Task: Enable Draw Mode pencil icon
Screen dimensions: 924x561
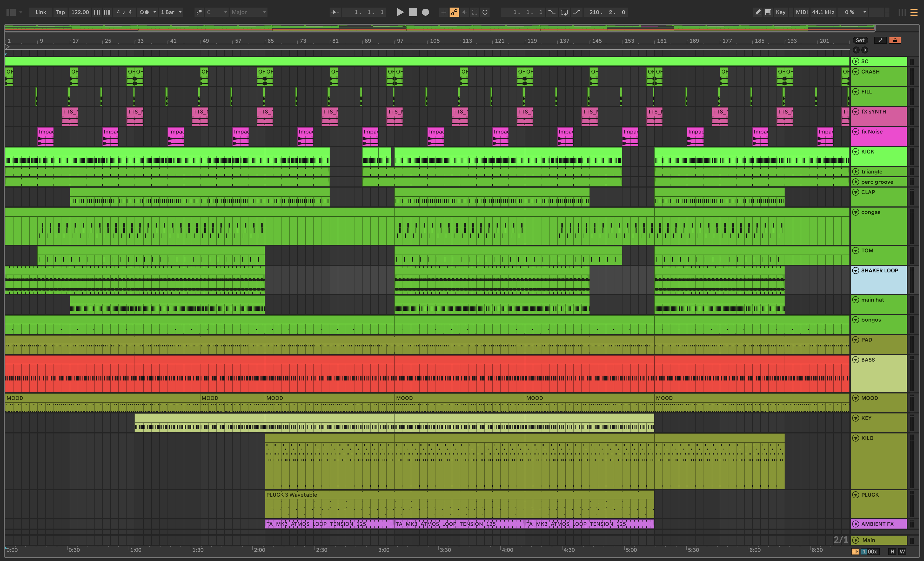Action: click(758, 12)
